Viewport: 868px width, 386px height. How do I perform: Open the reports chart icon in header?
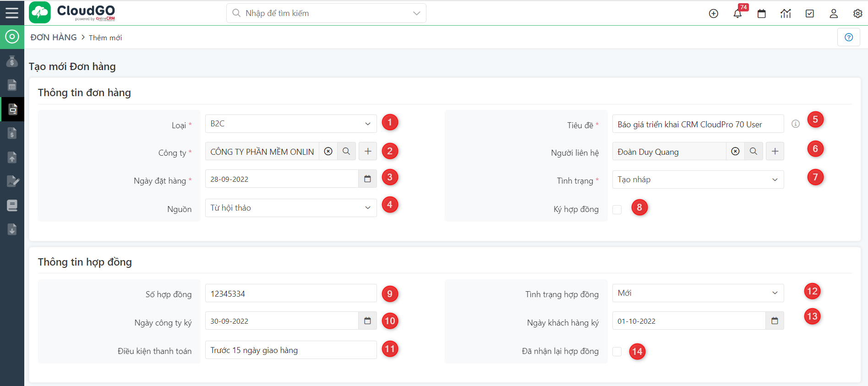coord(786,14)
